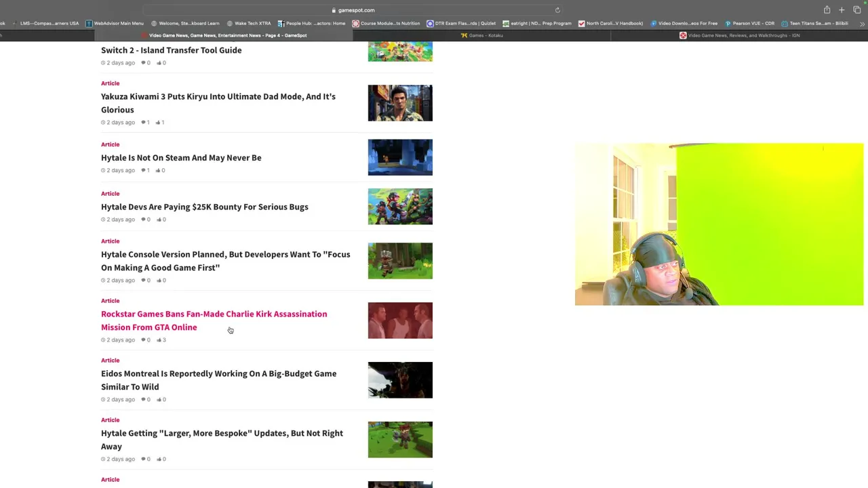Open Rockstar Games Bans Fan-Made Mission headline

(x=214, y=321)
